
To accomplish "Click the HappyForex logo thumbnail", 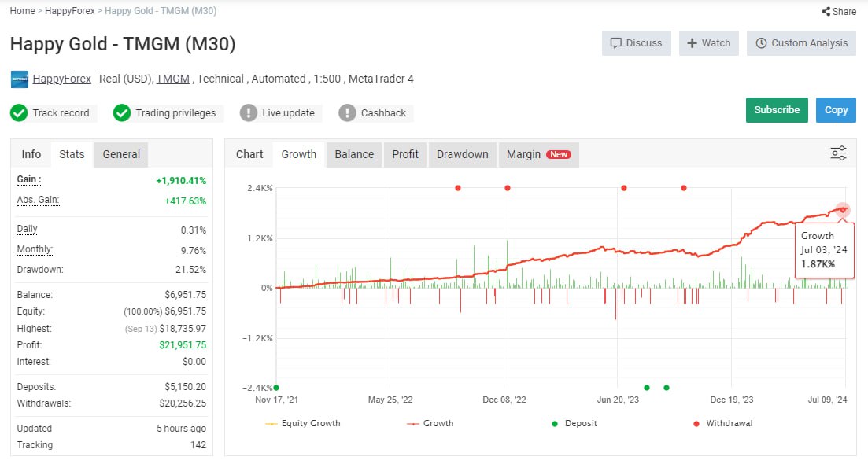I will click(20, 79).
